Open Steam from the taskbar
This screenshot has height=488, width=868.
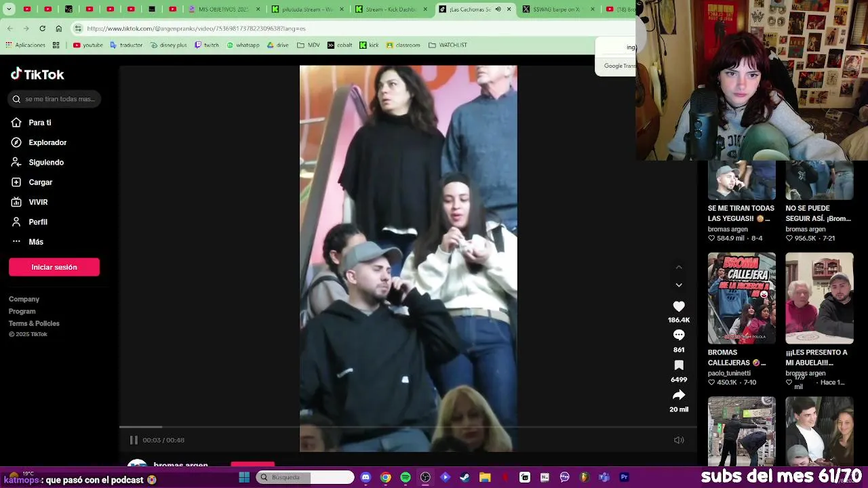pos(465,477)
